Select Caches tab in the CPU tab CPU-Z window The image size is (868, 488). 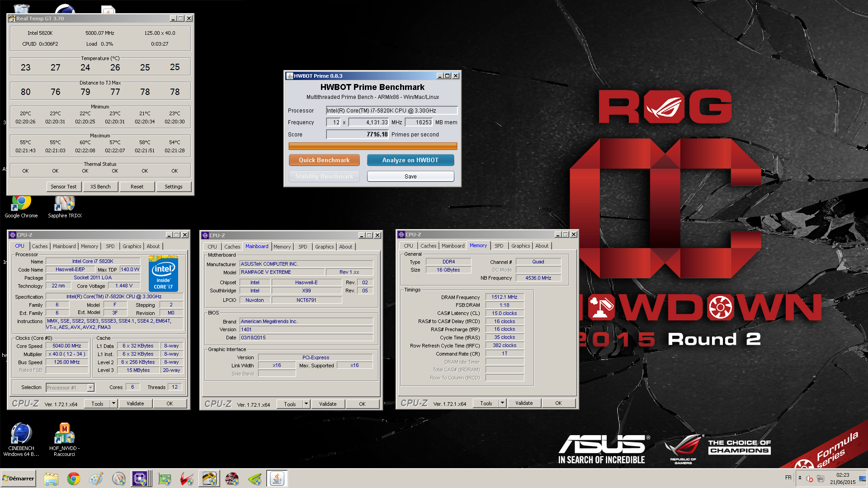(39, 246)
